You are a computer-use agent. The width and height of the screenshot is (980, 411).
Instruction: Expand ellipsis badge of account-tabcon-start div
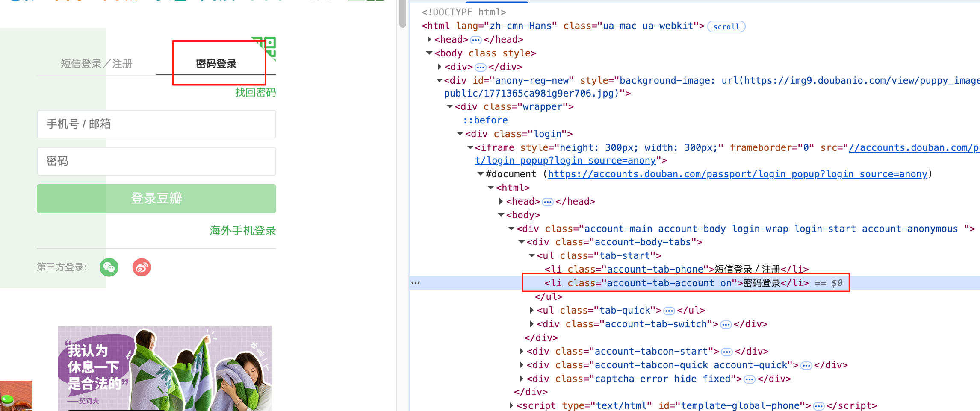tap(727, 352)
